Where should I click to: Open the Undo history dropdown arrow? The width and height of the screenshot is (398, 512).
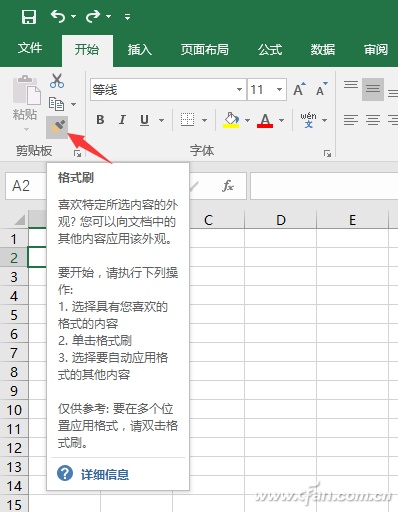(x=74, y=16)
